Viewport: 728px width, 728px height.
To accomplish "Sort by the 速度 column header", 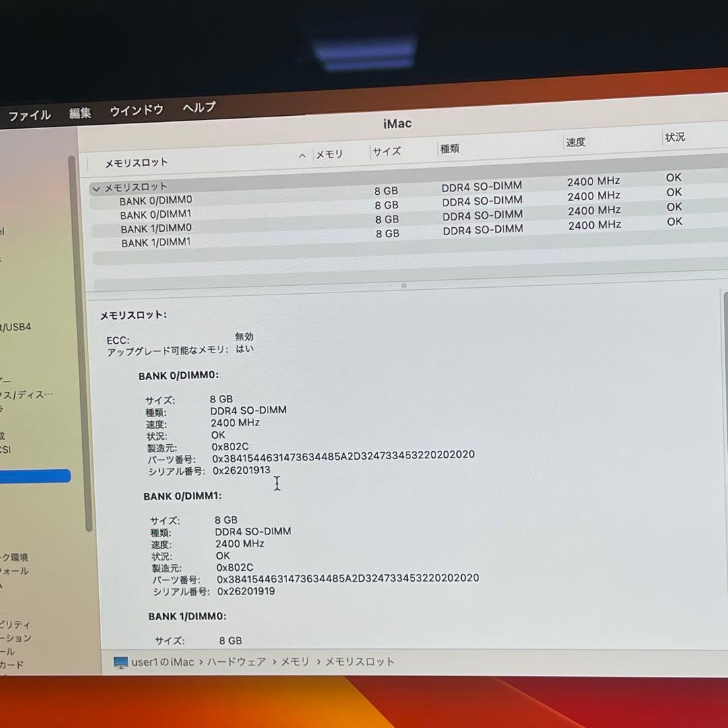I will coord(576,142).
